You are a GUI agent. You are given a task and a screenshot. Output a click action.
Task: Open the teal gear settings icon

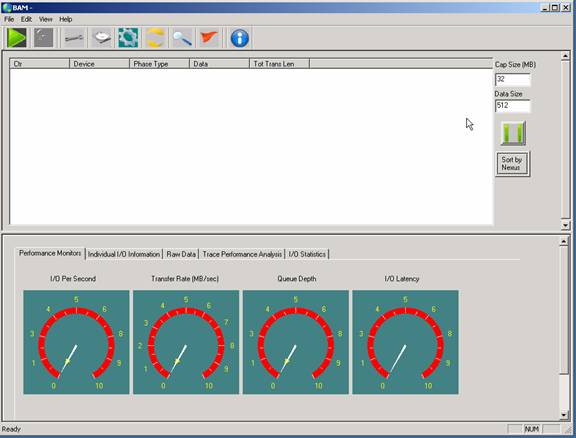coord(128,37)
